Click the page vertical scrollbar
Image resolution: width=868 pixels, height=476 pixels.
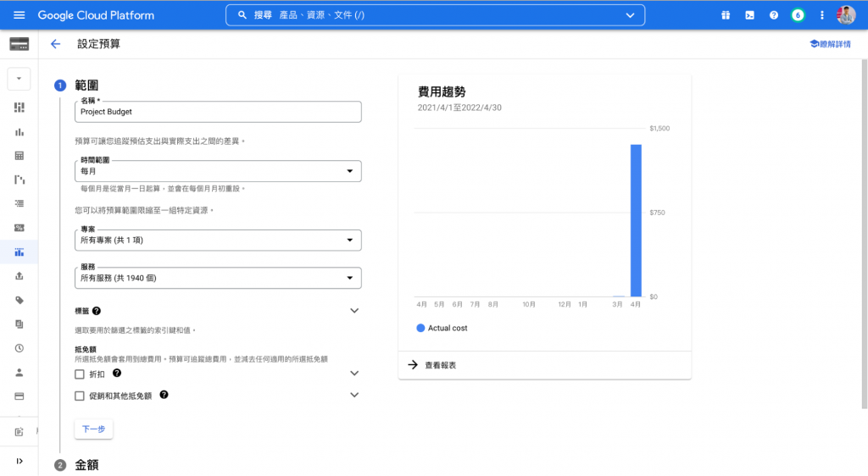coord(865,234)
